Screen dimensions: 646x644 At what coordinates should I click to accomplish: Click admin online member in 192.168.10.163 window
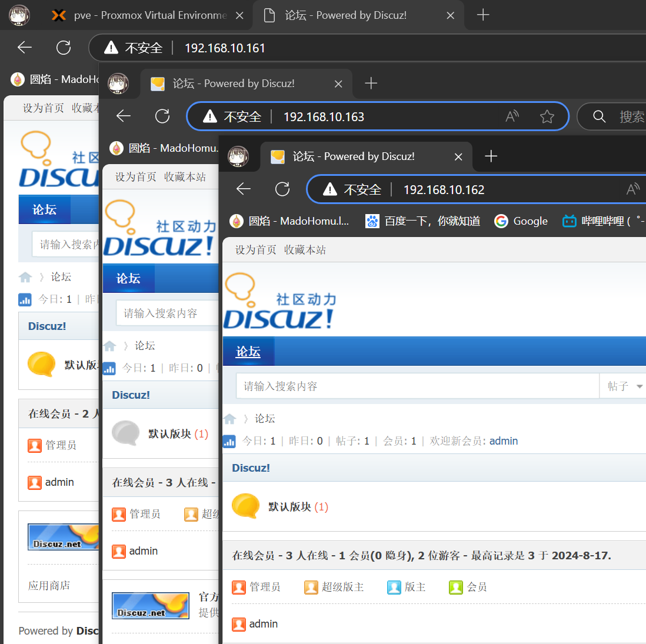point(144,551)
